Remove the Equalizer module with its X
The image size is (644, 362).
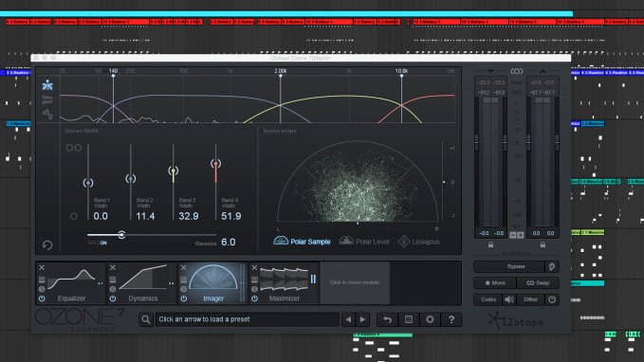(42, 267)
